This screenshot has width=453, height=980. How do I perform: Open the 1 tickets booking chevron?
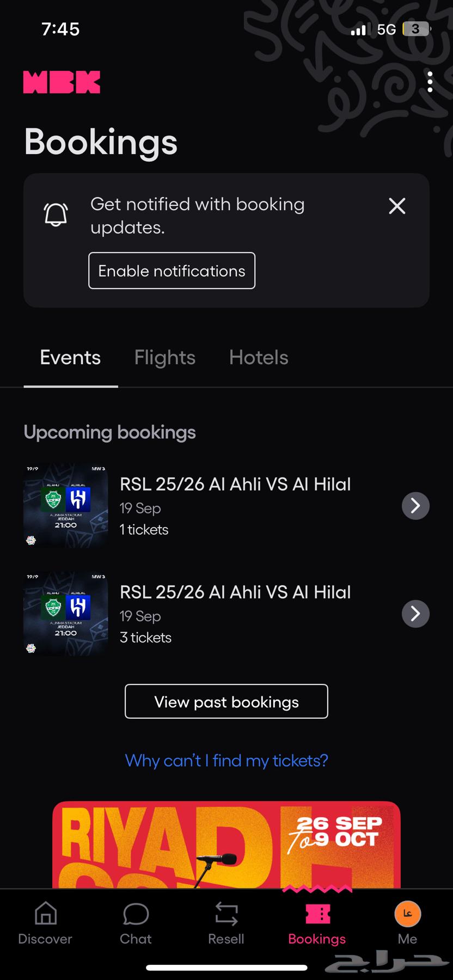click(x=415, y=506)
